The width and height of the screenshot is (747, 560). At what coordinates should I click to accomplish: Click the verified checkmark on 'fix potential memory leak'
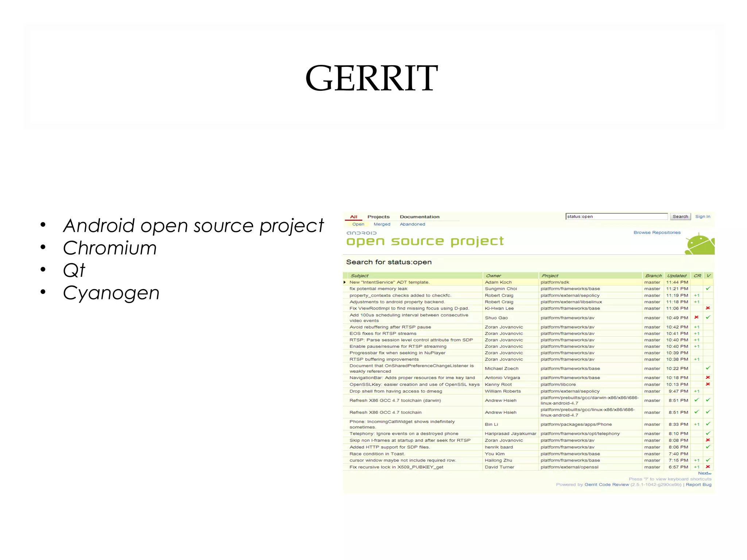708,288
